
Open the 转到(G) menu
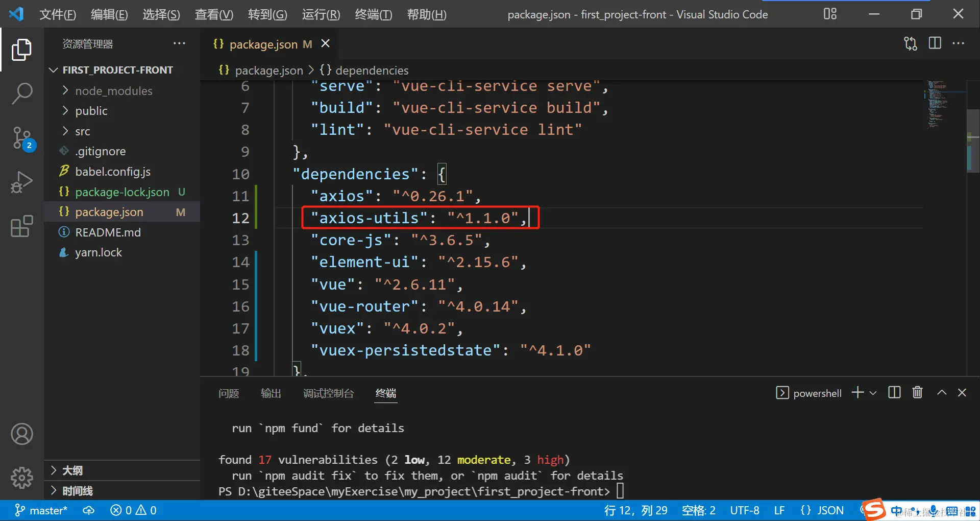click(x=267, y=14)
